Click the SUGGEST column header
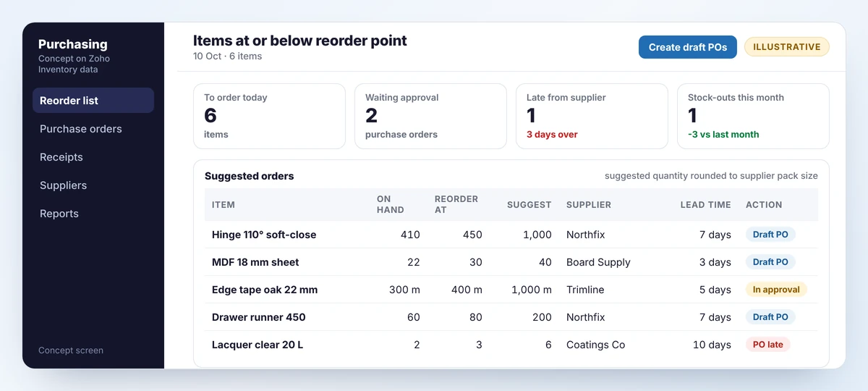The width and height of the screenshot is (868, 391). [x=529, y=205]
